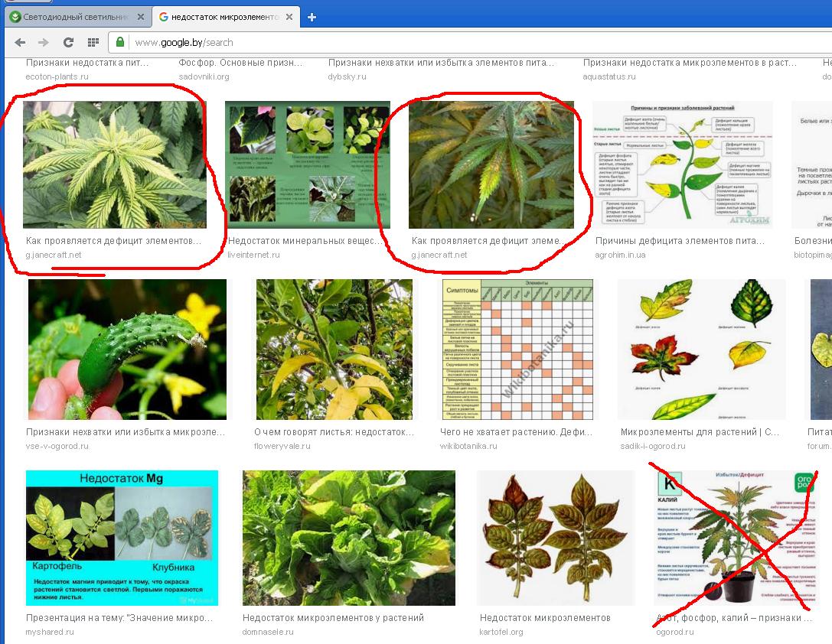Viewport: 832px width, 644px height.
Task: Open the Недостаток Mg potato strawberry image
Action: [x=122, y=538]
